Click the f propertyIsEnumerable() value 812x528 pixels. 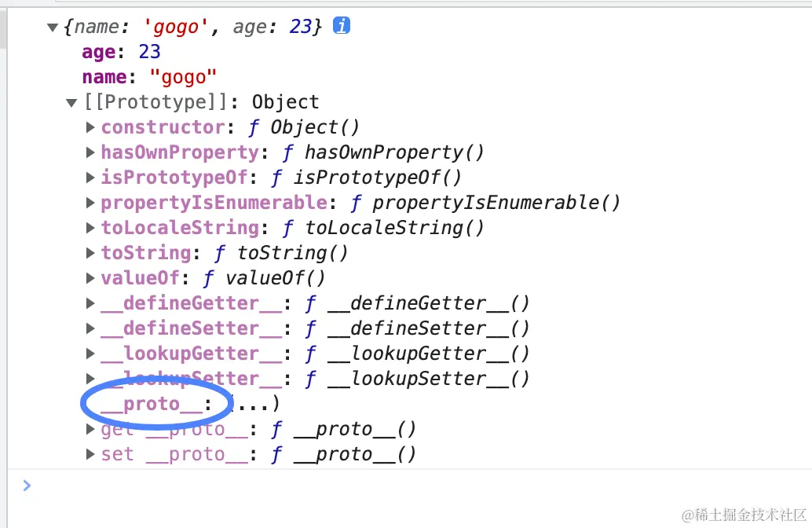click(485, 203)
